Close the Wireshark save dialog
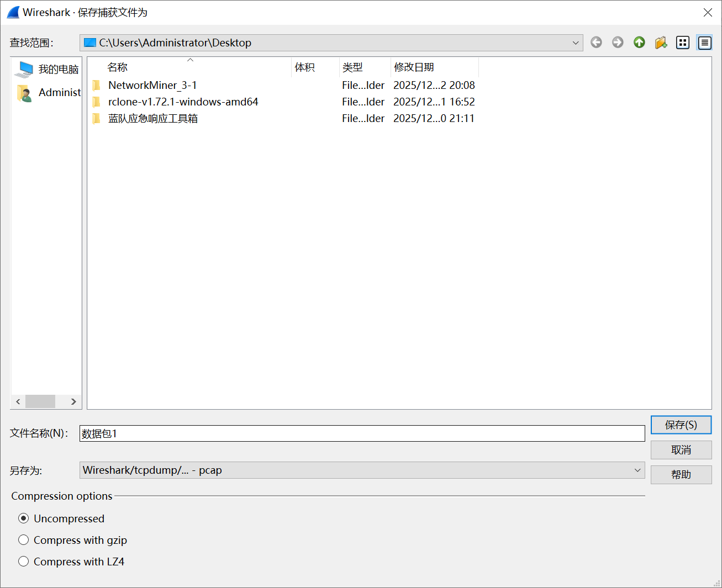Image resolution: width=722 pixels, height=588 pixels. [x=708, y=12]
